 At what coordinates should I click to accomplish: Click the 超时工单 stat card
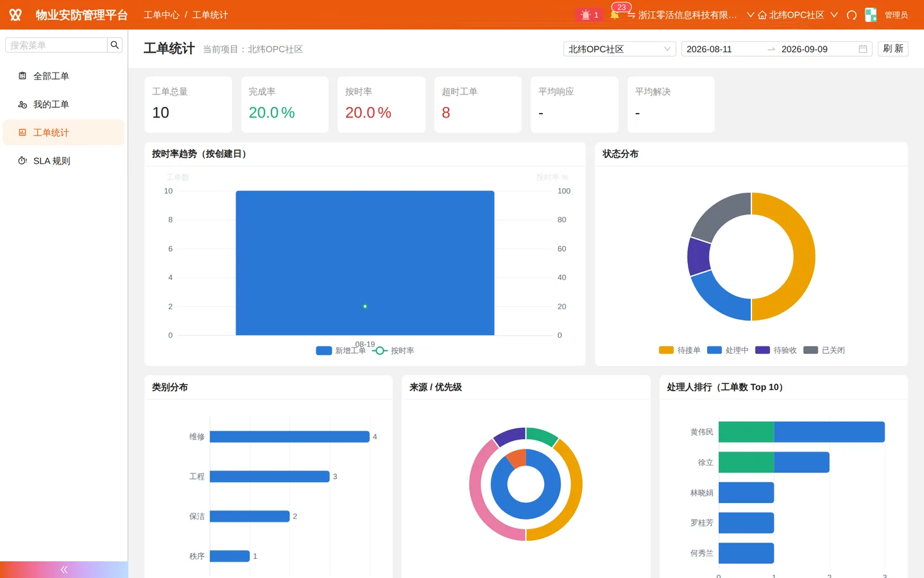coord(478,105)
